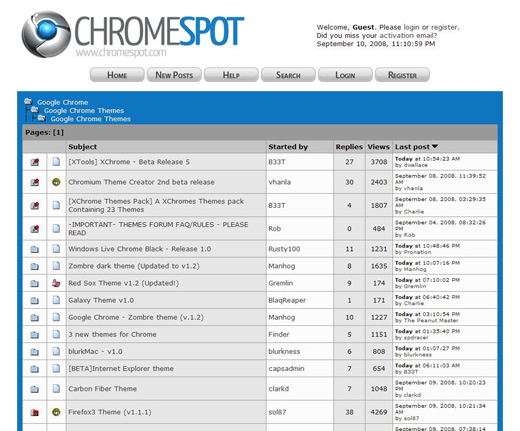Click folder icon for Windows Live Chrome Black
Screen dimensions: 520x431
pos(34,249)
